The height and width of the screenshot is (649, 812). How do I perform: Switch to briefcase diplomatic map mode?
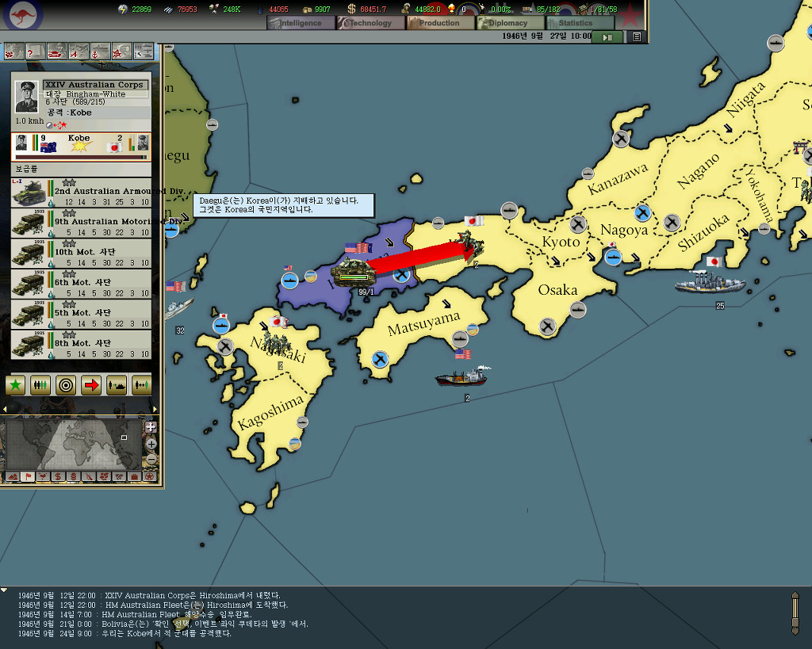134,476
